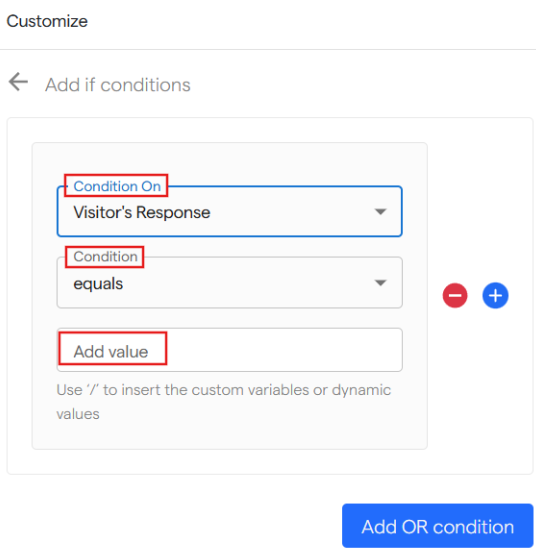Click the Visitor's Response selected text
Viewport: 536px width, 554px height.
pos(142,212)
